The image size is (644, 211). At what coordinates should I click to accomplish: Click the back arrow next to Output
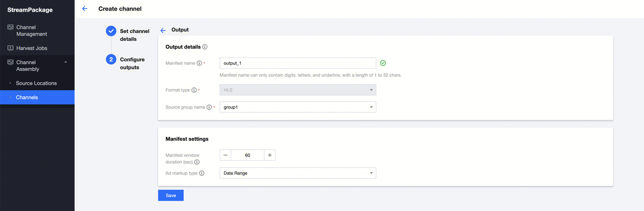point(163,30)
